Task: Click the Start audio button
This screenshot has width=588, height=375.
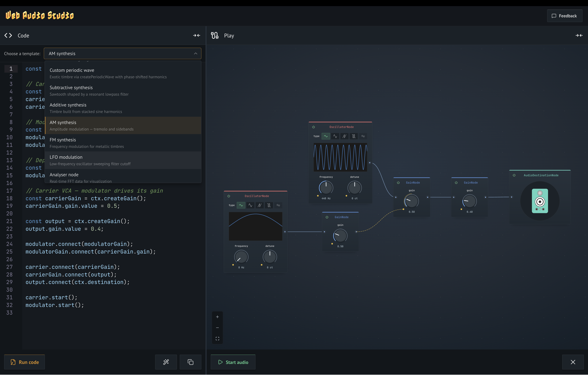Action: coord(233,362)
